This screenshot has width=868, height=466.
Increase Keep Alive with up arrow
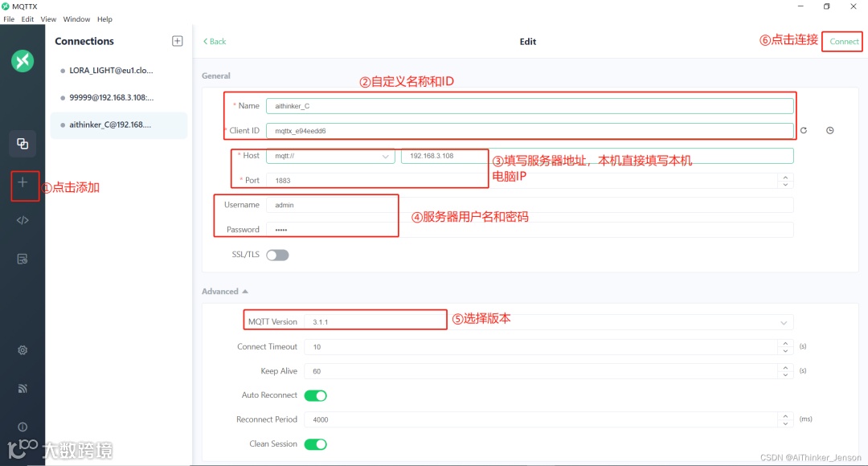pyautogui.click(x=785, y=367)
